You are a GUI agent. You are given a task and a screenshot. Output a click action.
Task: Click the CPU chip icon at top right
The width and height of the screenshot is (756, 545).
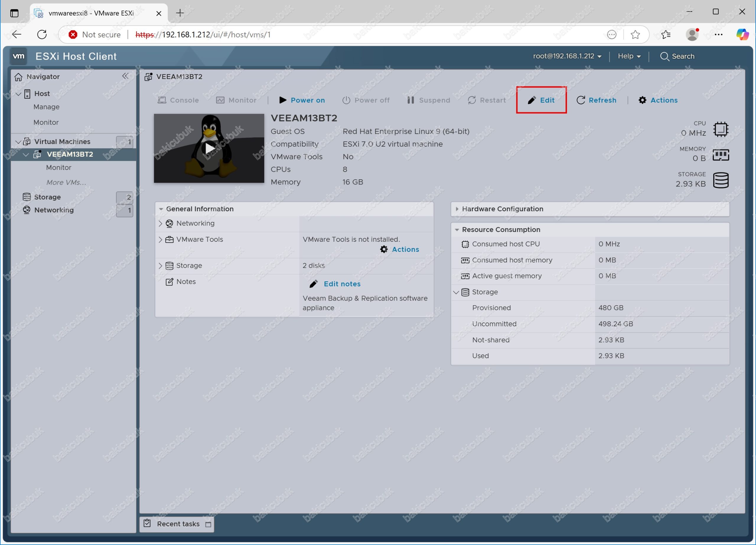point(721,129)
